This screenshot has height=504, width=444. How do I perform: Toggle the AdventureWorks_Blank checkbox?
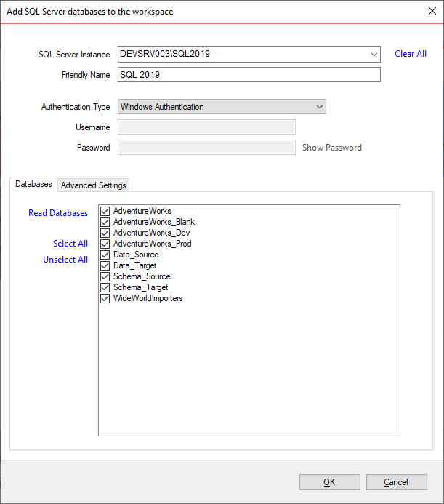105,222
